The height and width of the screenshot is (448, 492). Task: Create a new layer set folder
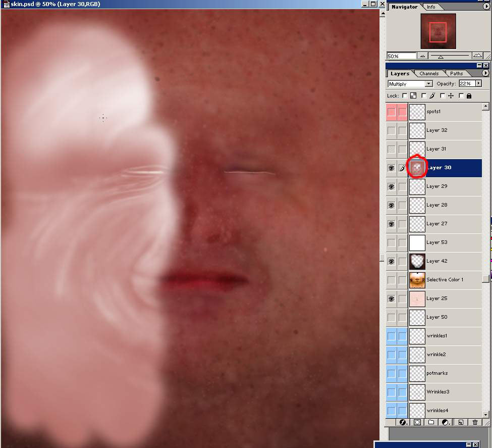pyautogui.click(x=431, y=422)
